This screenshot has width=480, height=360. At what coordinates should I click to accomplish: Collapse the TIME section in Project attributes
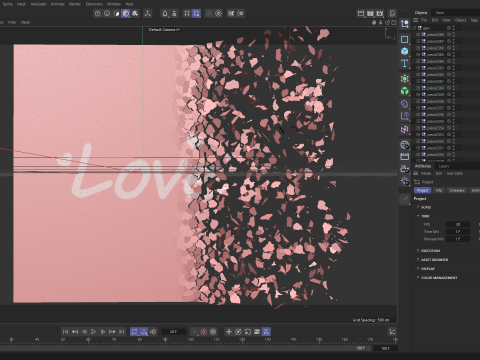418,216
